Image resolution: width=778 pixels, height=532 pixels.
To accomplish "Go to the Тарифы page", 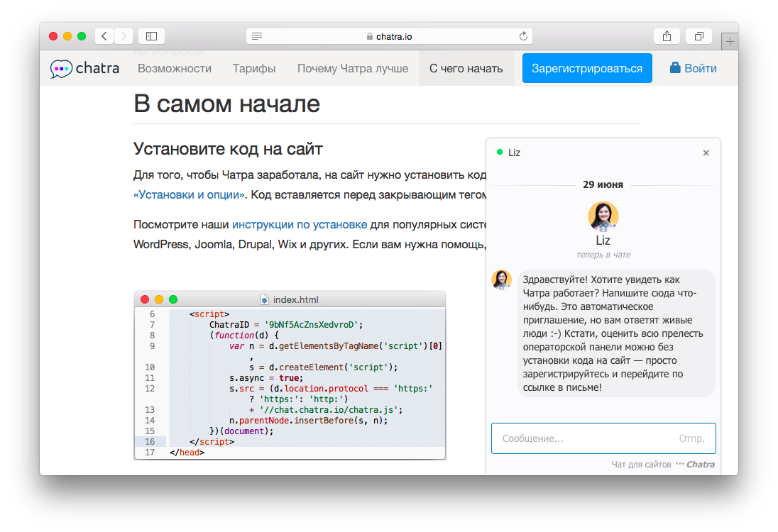I will click(254, 69).
